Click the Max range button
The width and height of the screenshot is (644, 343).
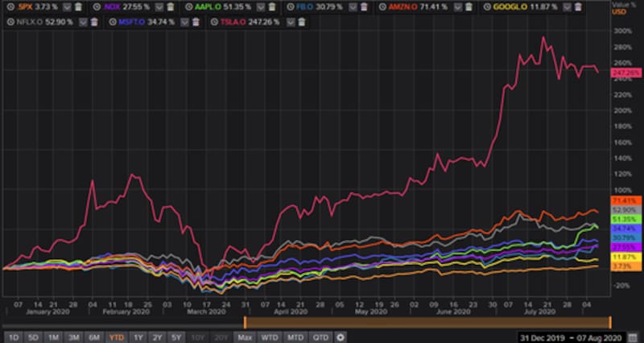click(x=246, y=337)
